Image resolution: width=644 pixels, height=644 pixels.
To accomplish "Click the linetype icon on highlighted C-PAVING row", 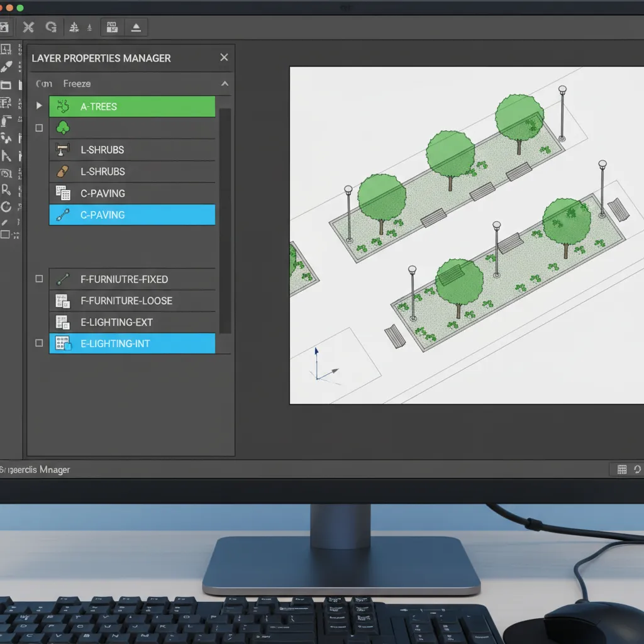I will coord(62,215).
